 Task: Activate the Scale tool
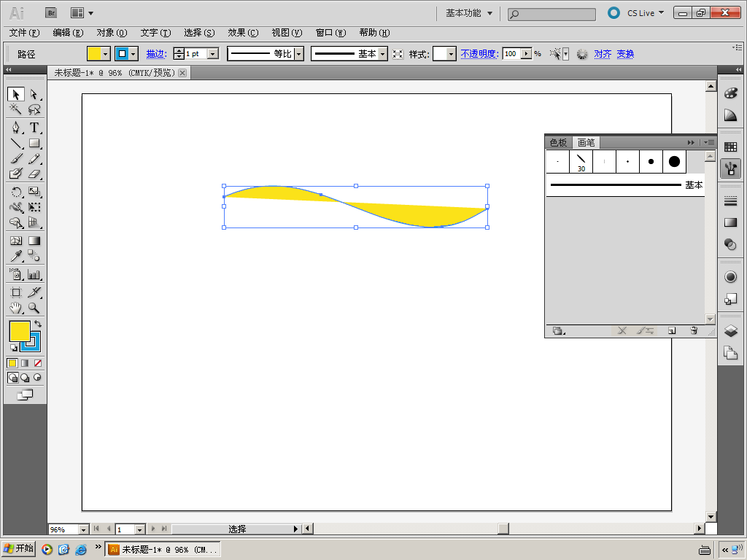34,192
